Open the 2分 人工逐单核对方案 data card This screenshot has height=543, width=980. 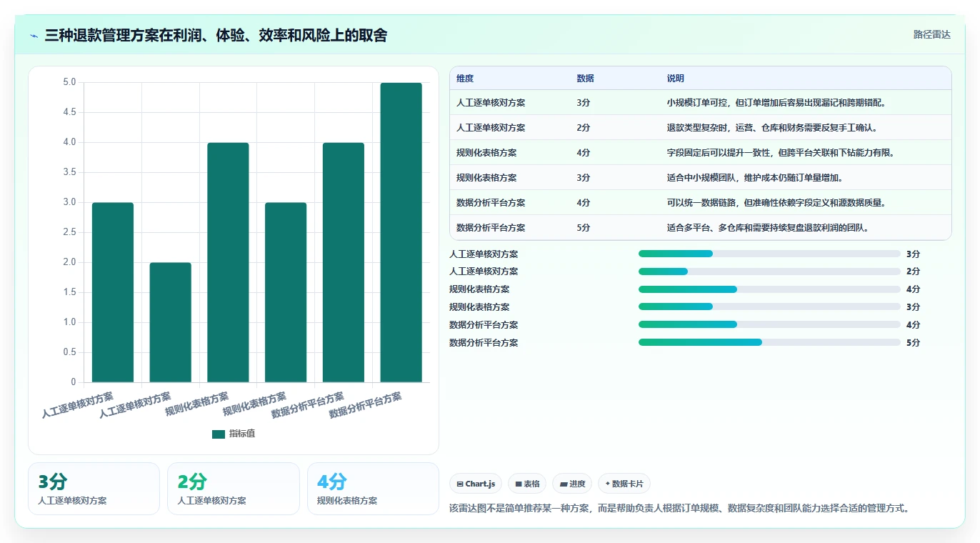tap(233, 489)
